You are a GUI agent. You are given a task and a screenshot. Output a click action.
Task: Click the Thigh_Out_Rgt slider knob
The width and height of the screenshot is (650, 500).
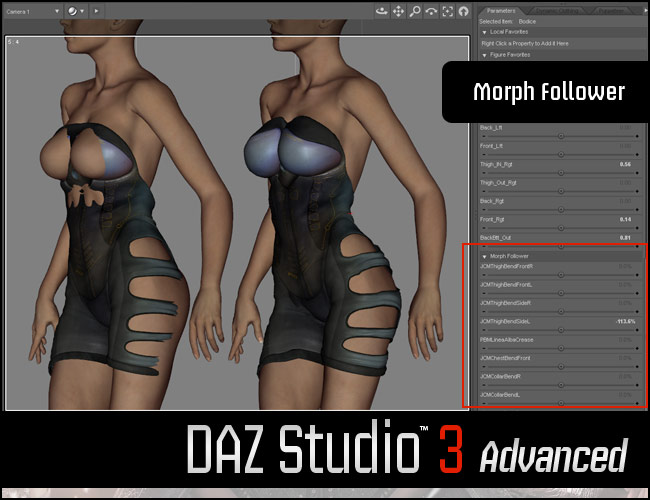[561, 191]
